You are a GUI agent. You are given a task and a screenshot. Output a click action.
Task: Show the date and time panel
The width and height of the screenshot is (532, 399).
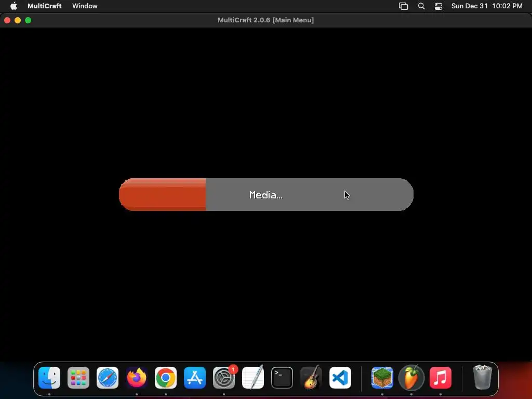pyautogui.click(x=487, y=6)
